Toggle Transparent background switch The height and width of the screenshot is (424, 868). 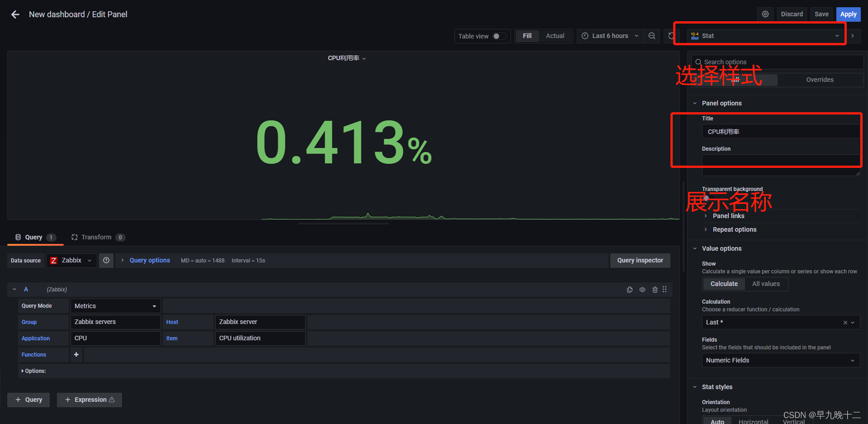[x=708, y=198]
